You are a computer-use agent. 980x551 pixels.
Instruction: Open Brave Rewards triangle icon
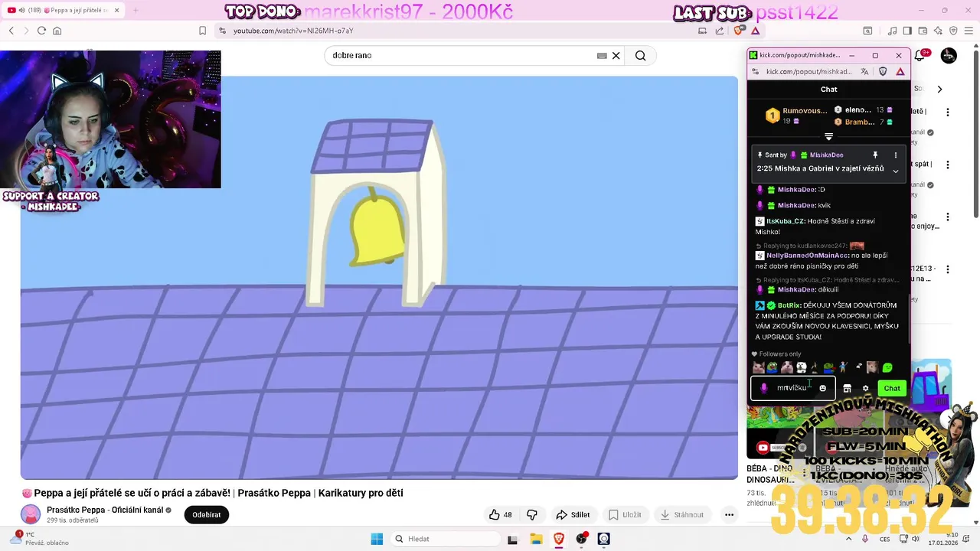coord(756,31)
